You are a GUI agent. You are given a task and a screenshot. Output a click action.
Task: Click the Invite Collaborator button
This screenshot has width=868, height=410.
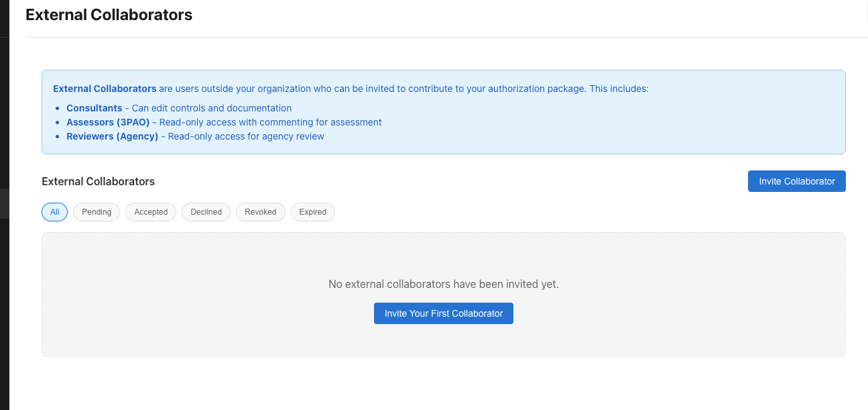point(796,181)
